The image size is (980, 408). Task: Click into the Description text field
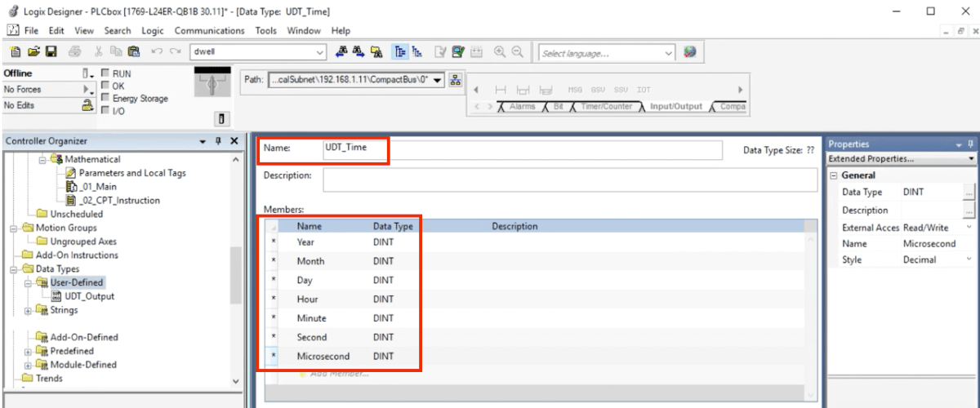coord(569,180)
